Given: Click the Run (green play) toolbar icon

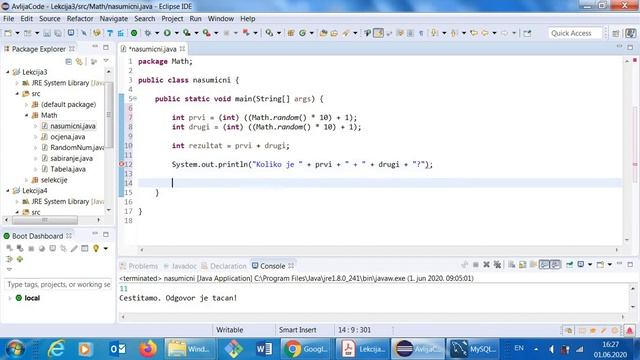Looking at the screenshot, I should click(x=167, y=33).
